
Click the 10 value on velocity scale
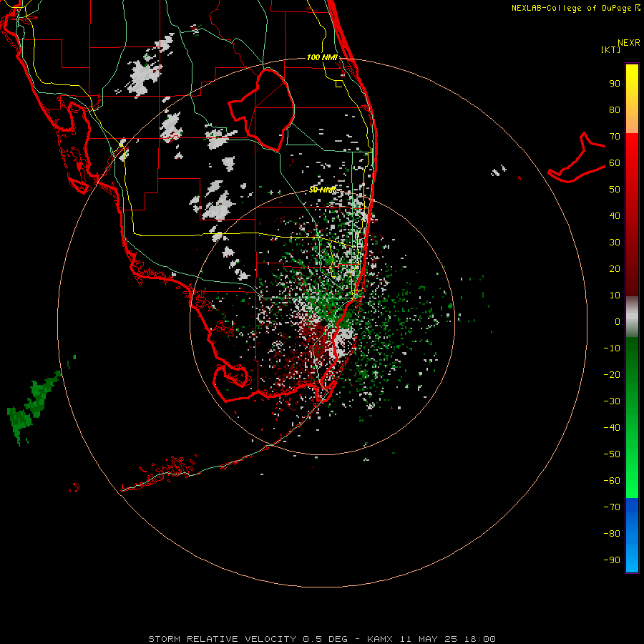point(615,296)
